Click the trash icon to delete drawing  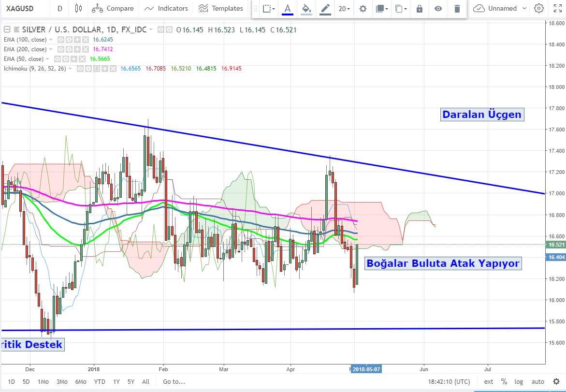(x=457, y=9)
